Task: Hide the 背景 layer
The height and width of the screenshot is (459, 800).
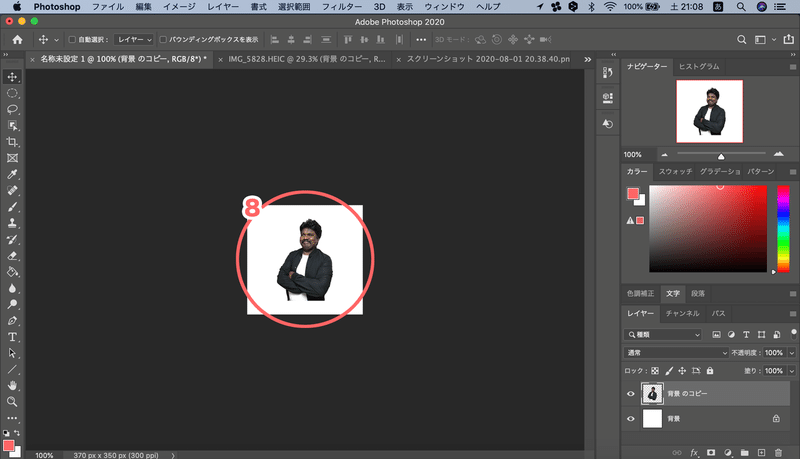Action: 631,419
